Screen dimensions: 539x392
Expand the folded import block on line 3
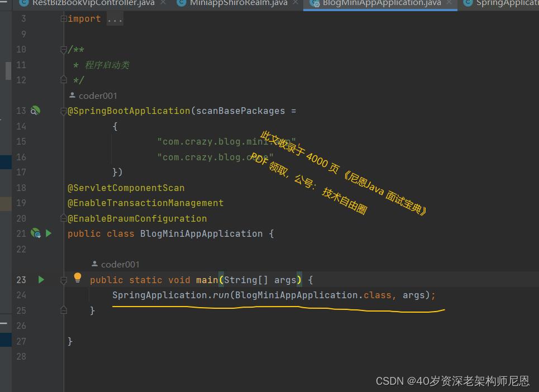click(64, 19)
